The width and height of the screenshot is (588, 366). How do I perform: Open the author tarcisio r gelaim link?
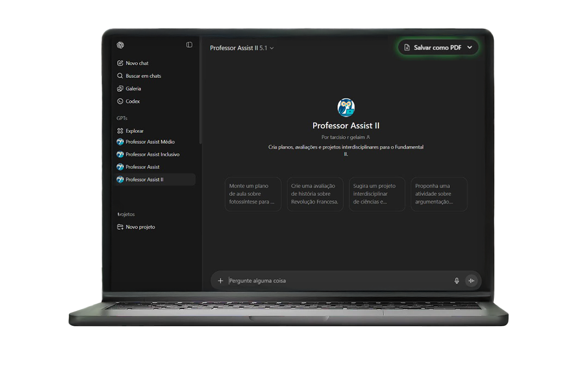pos(346,137)
